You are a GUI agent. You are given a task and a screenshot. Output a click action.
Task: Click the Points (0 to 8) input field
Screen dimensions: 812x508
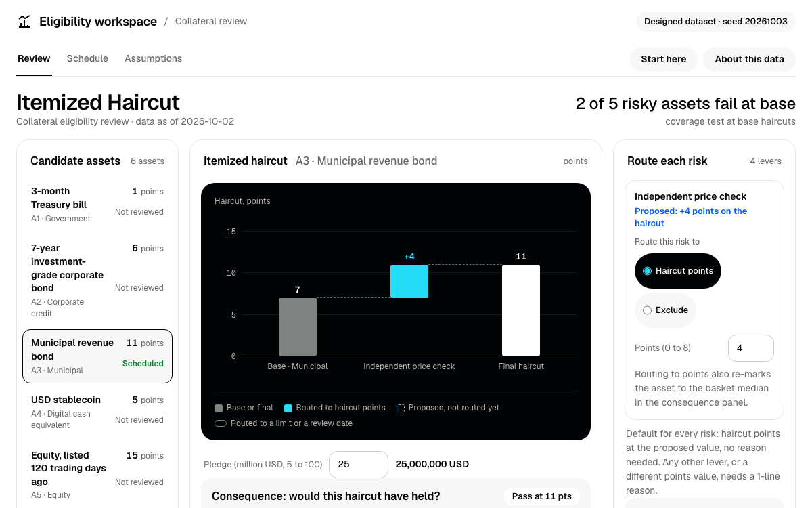[x=751, y=348]
